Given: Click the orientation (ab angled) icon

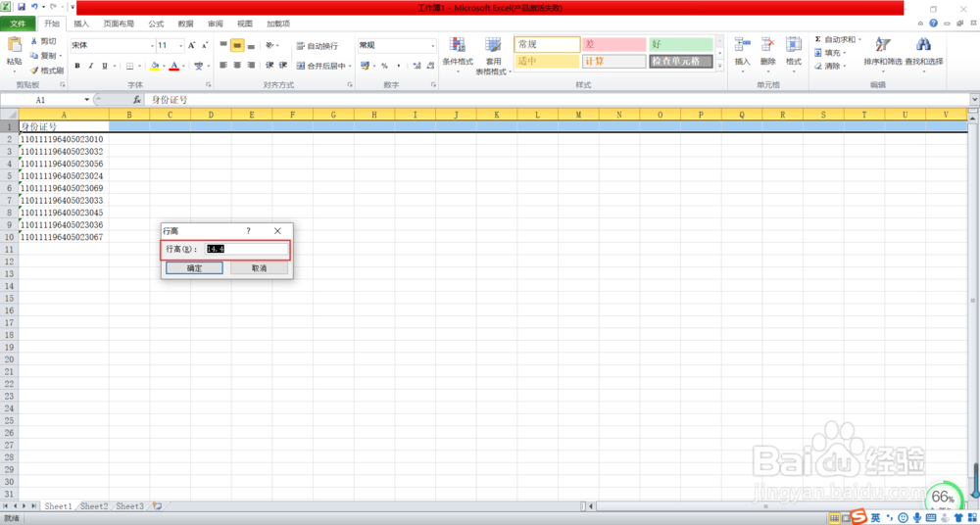Looking at the screenshot, I should click(x=269, y=46).
